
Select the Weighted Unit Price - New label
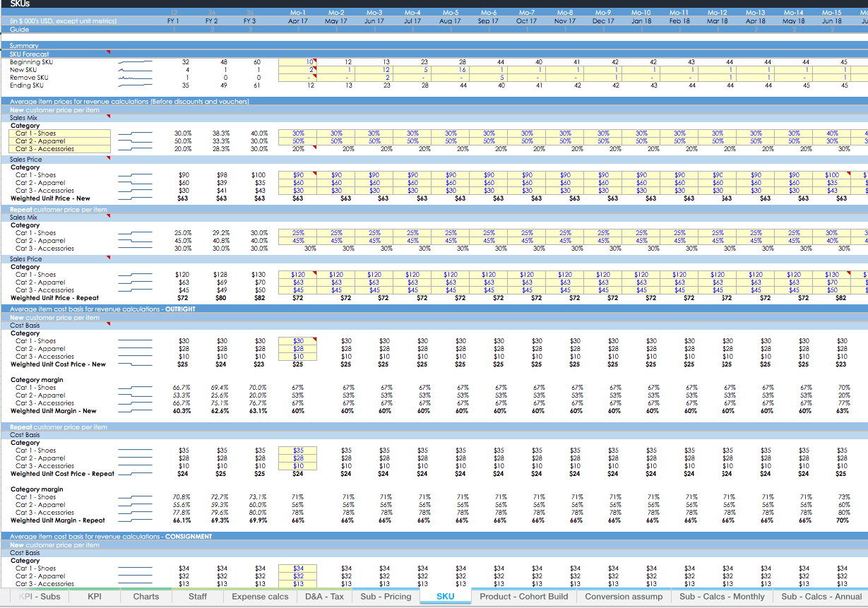pyautogui.click(x=50, y=198)
